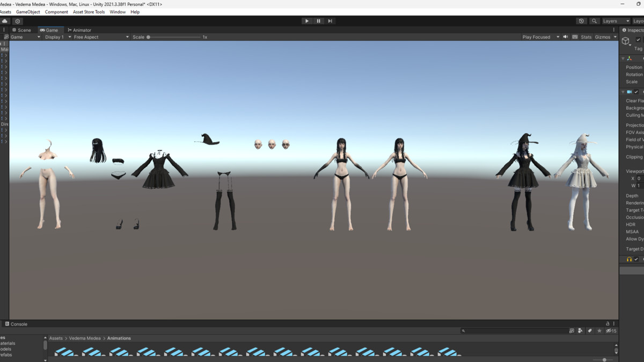Open the global Search magnifier icon
The height and width of the screenshot is (362, 644).
tap(594, 21)
